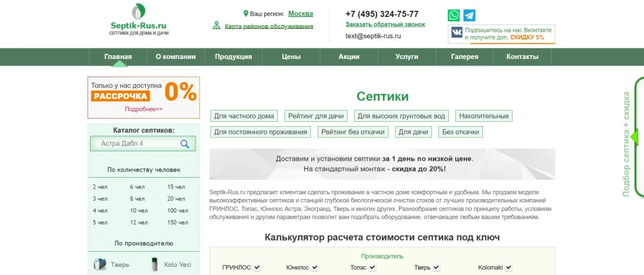
Task: Filter septics for 100 чел
Action: (x=177, y=211)
